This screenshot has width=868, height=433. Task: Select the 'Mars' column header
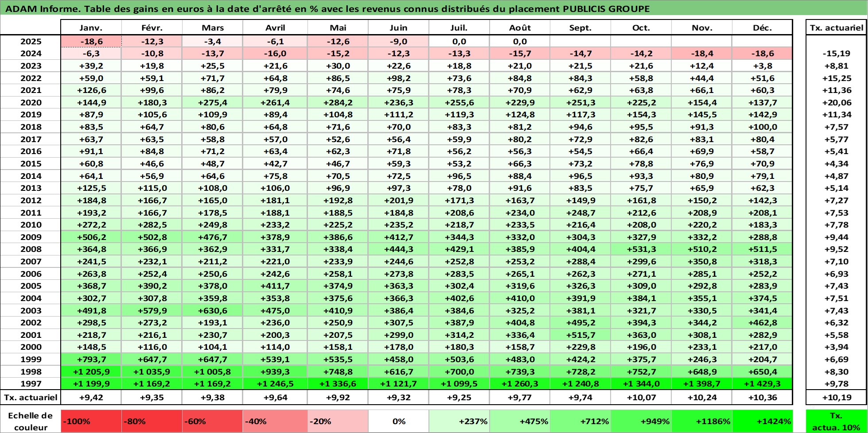212,27
